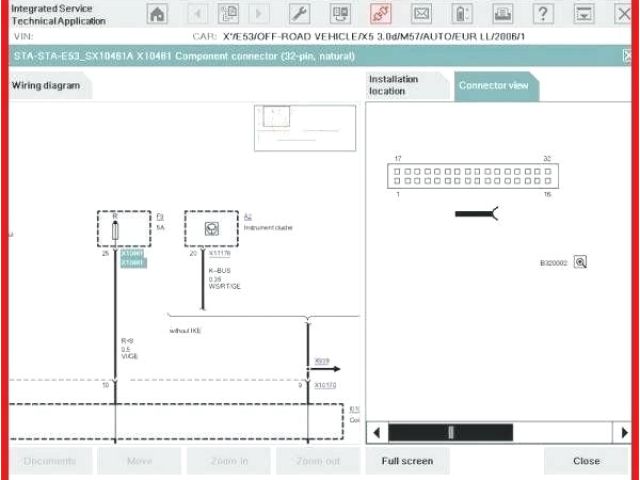The height and width of the screenshot is (480, 640).
Task: Click the horizontal scrollbar left arrow
Action: click(377, 432)
